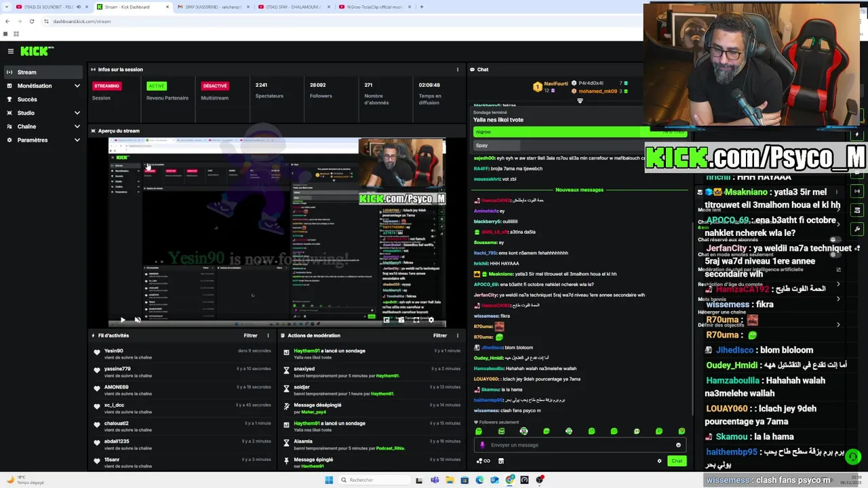Open picture-in-picture for stream preview

click(387, 320)
